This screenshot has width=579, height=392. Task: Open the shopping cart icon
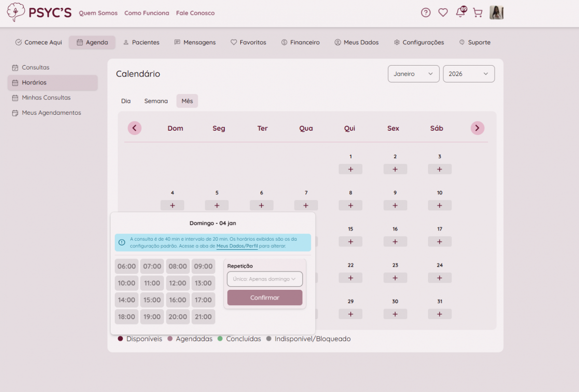[x=478, y=13]
